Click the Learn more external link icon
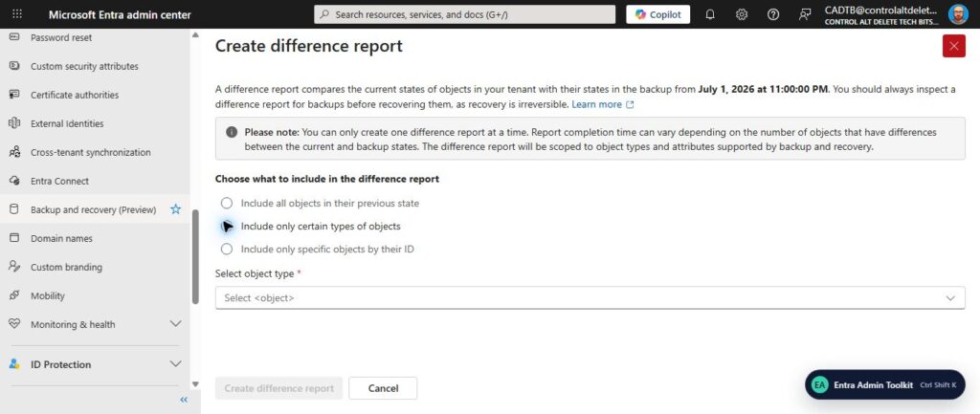 pos(630,105)
